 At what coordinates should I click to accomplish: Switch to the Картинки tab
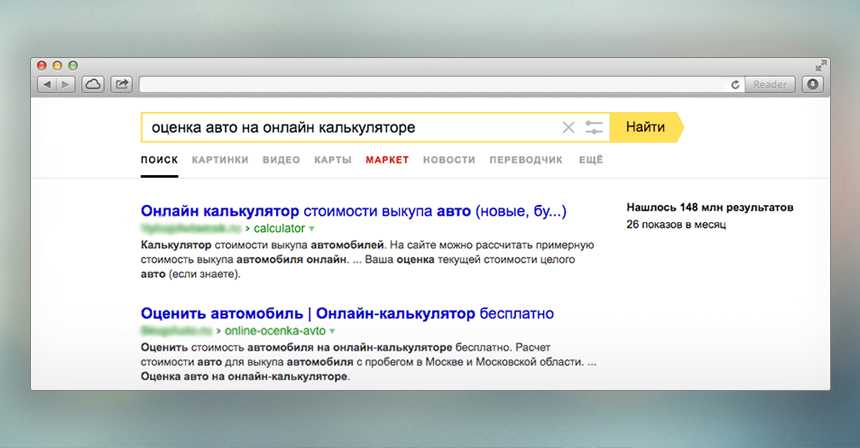tap(220, 160)
